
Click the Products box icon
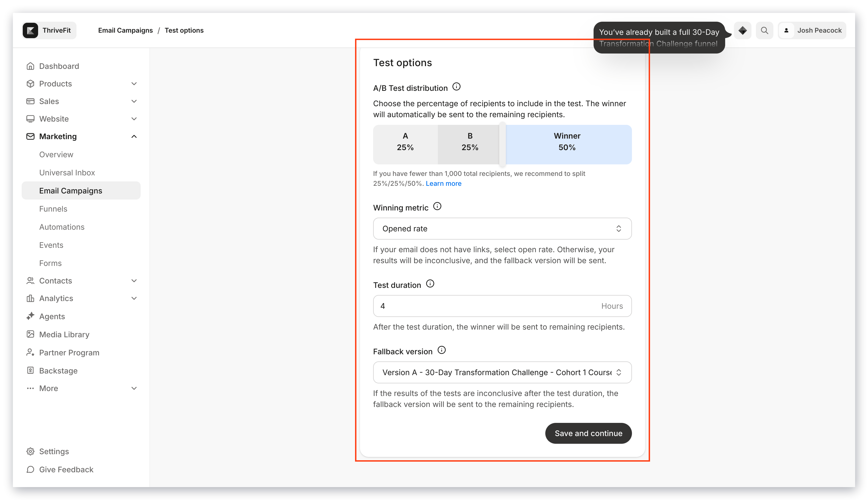pyautogui.click(x=30, y=83)
